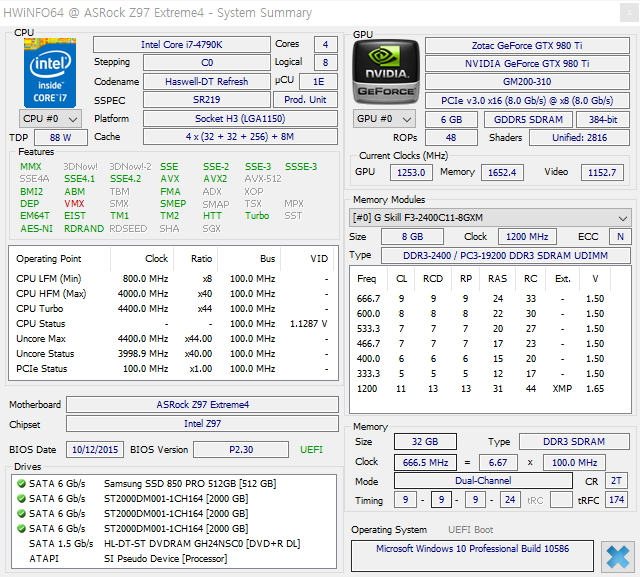The image size is (640, 577).
Task: Click the Haswell-DT Refresh codename field
Action: pyautogui.click(x=207, y=82)
